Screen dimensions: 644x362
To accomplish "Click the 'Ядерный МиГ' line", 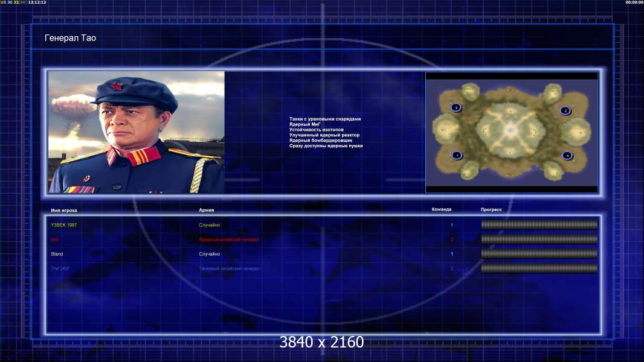I will coord(304,124).
